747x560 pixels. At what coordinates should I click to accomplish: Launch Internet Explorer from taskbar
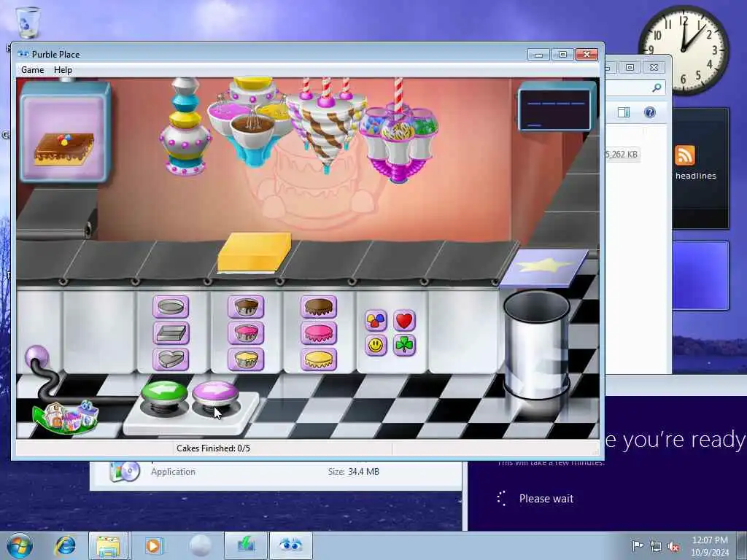point(65,545)
